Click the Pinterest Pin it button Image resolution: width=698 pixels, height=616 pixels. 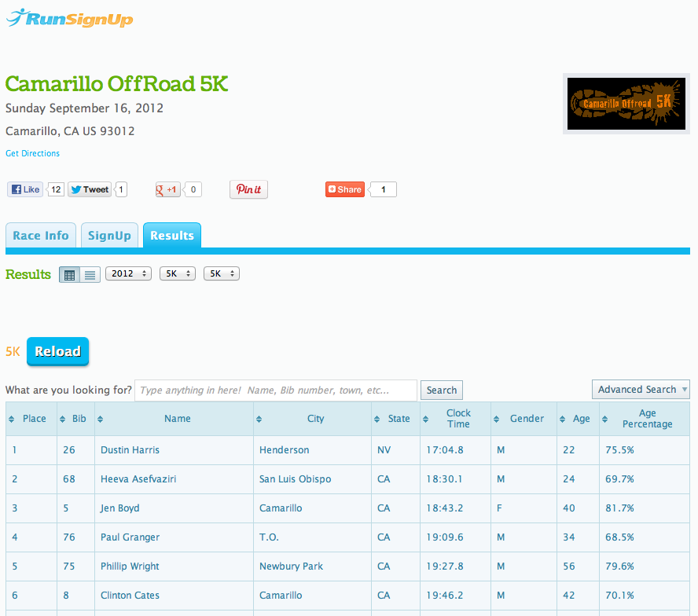point(248,189)
